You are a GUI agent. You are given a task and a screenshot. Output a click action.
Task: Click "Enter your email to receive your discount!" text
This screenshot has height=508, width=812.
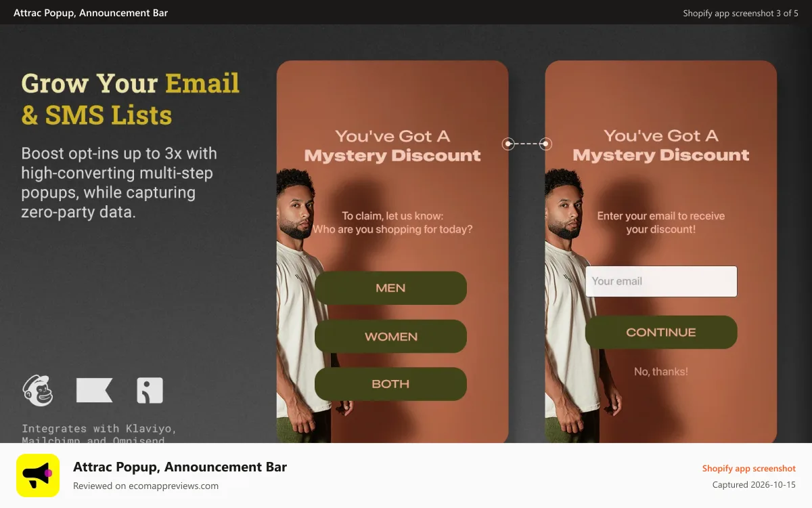point(661,222)
